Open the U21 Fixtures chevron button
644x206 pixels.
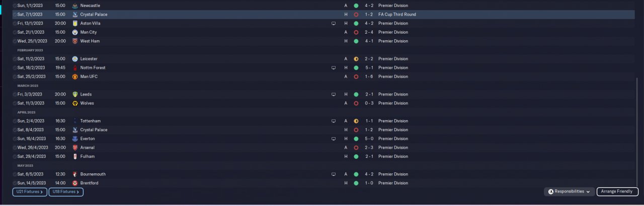[x=30, y=192]
